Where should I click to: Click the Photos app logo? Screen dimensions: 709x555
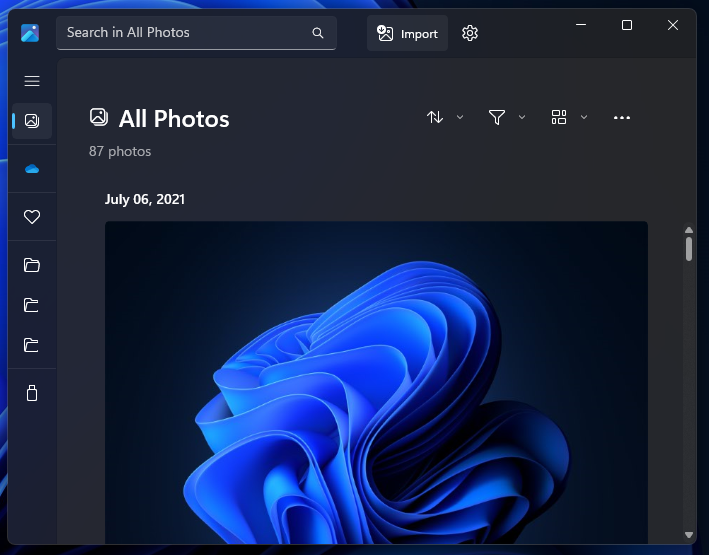point(30,33)
